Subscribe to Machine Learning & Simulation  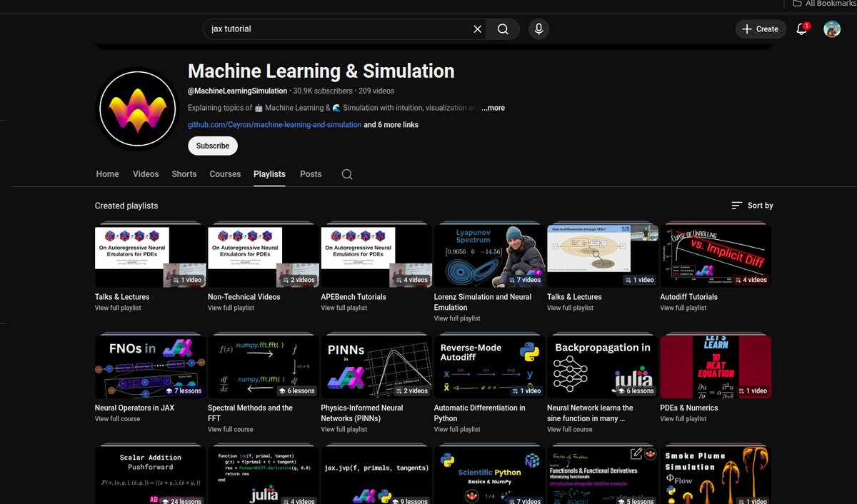point(213,146)
